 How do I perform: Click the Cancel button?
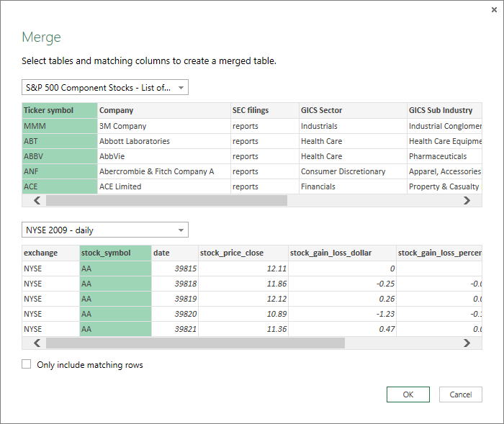pos(460,394)
